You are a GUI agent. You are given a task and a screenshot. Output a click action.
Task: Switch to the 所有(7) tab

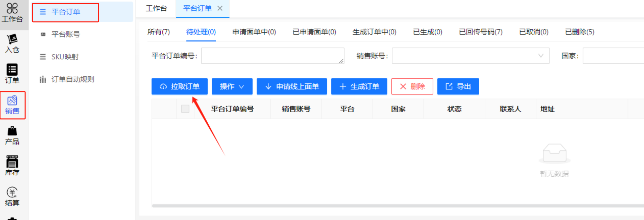tap(159, 32)
